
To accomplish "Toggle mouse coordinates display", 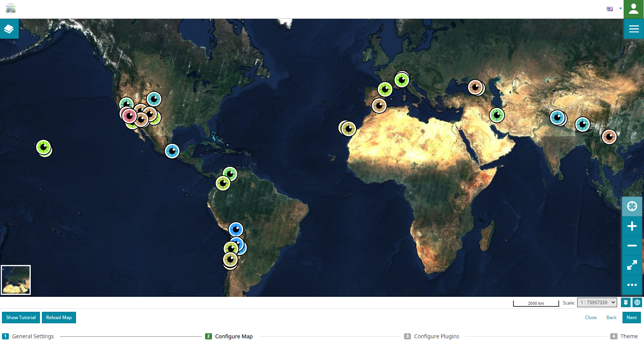I will pyautogui.click(x=626, y=303).
